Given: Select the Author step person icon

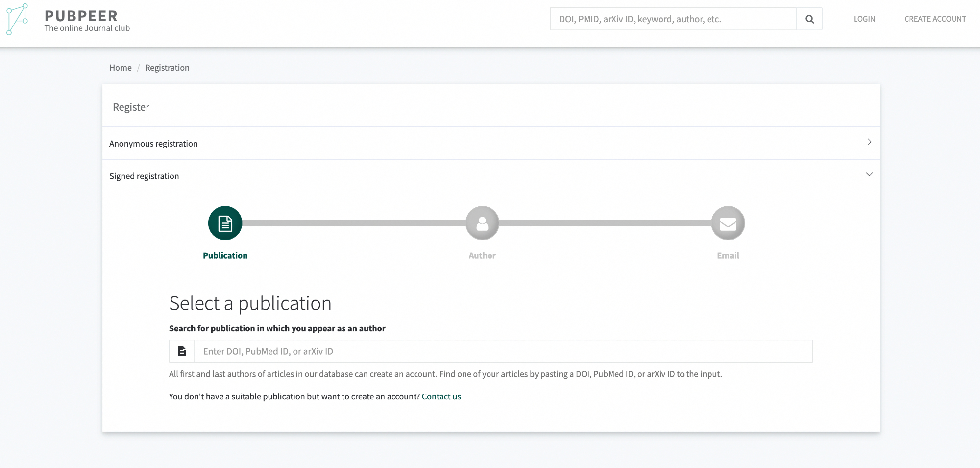Looking at the screenshot, I should [x=482, y=223].
